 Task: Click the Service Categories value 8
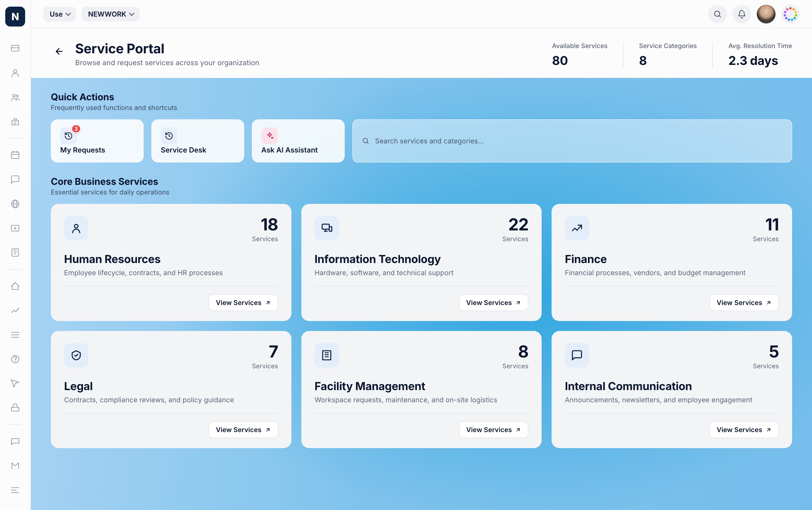tap(643, 61)
